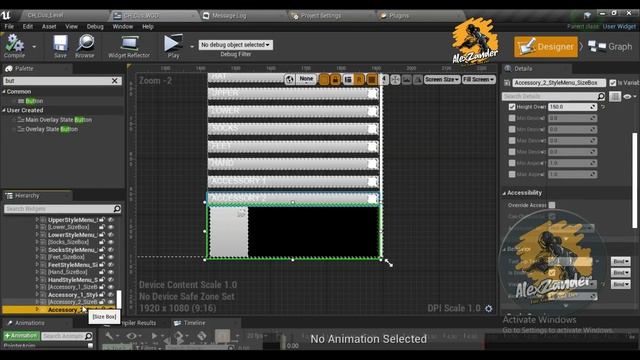
Task: Expand FeetStyleMenu hierarchy item
Action: pyautogui.click(x=37, y=264)
